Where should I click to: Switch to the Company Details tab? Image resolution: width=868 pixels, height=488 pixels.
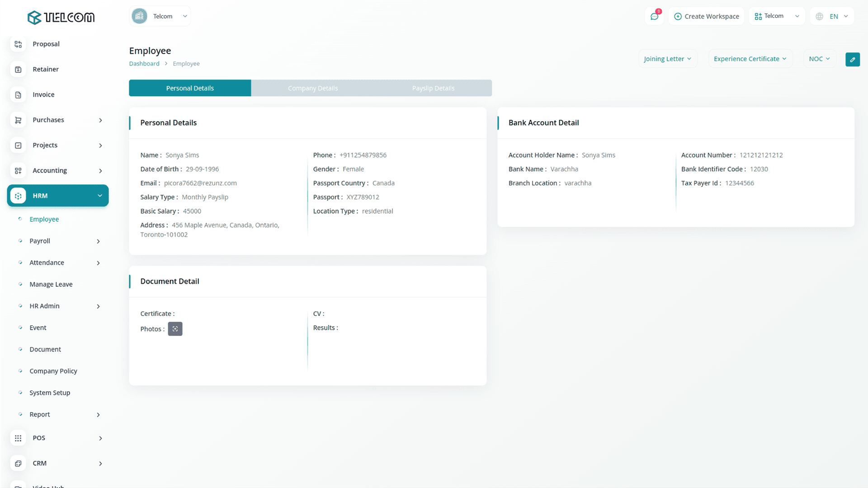pos(313,88)
